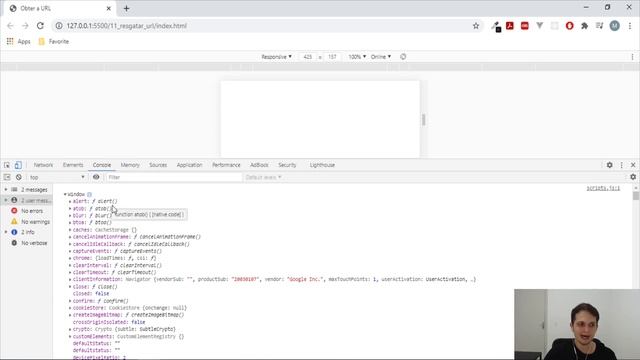The width and height of the screenshot is (640, 360).
Task: Expand the 2 messages group
Action: pos(6,190)
